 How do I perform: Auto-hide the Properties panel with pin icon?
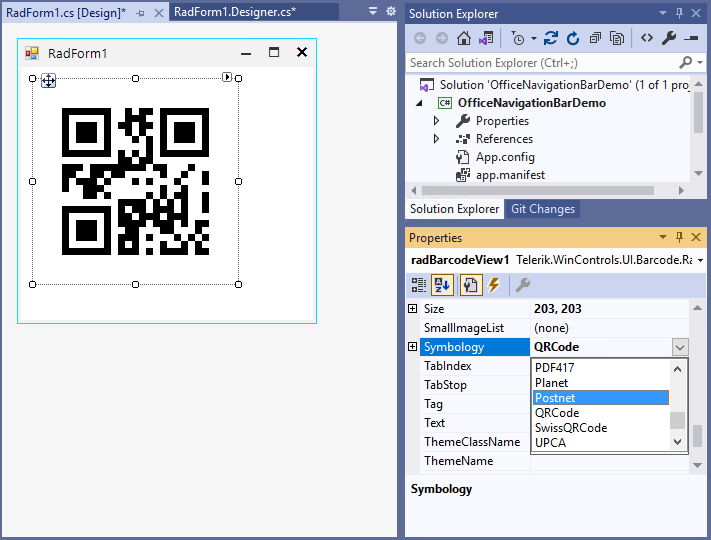pyautogui.click(x=679, y=237)
